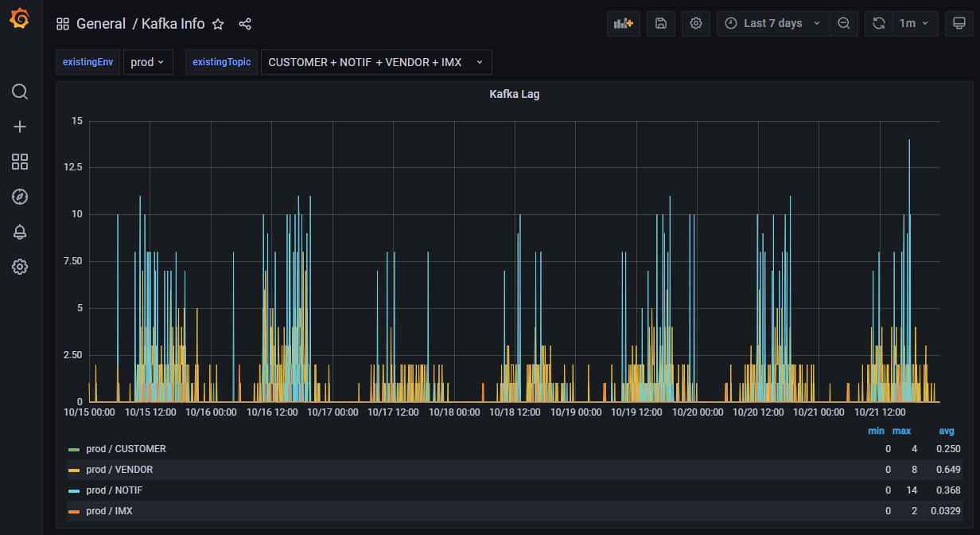
Task: Star the Kafka Info dashboard
Action: tap(218, 24)
